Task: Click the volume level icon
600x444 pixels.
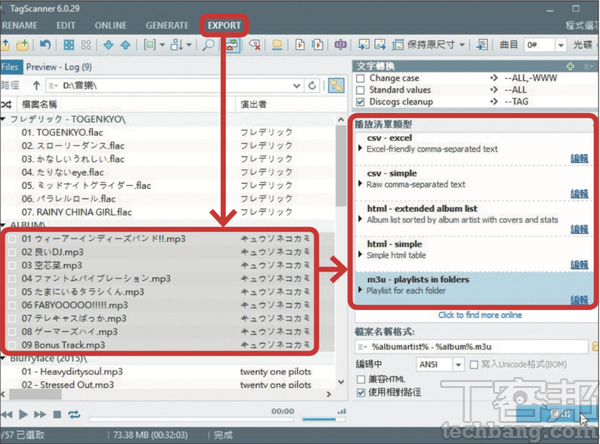Action: 342,411
